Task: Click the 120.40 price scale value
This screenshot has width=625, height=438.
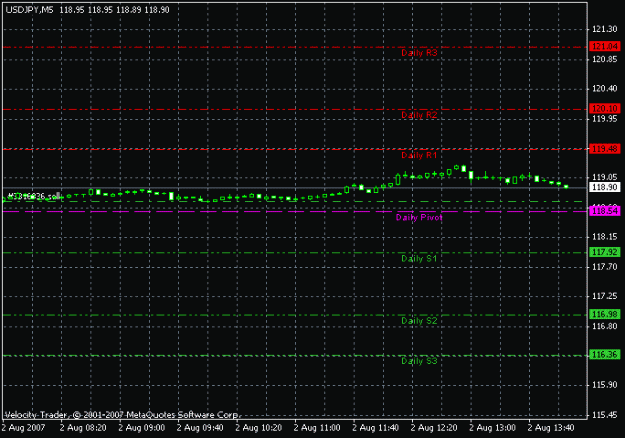Action: (x=605, y=89)
